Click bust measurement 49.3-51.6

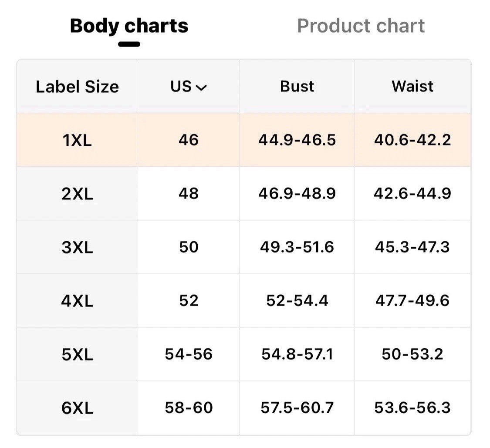[297, 247]
